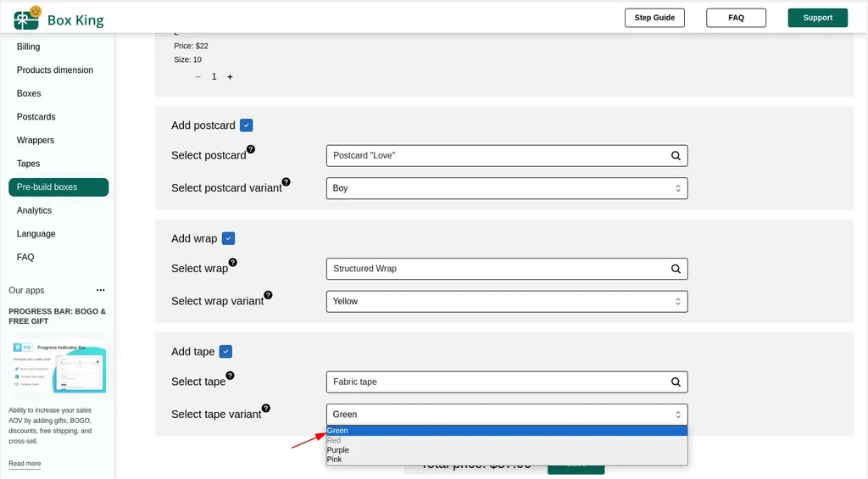Uncheck the Add wrap checkbox
This screenshot has width=868, height=479.
pos(228,238)
